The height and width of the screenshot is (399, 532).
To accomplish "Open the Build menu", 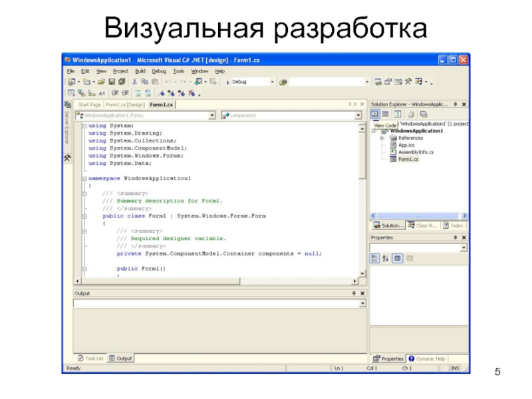I will click(140, 71).
